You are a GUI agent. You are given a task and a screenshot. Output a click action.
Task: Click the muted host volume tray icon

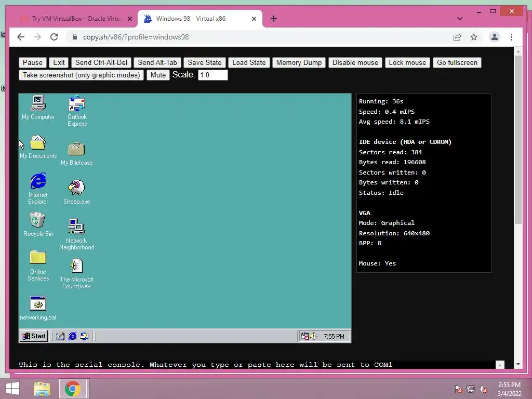[483, 389]
